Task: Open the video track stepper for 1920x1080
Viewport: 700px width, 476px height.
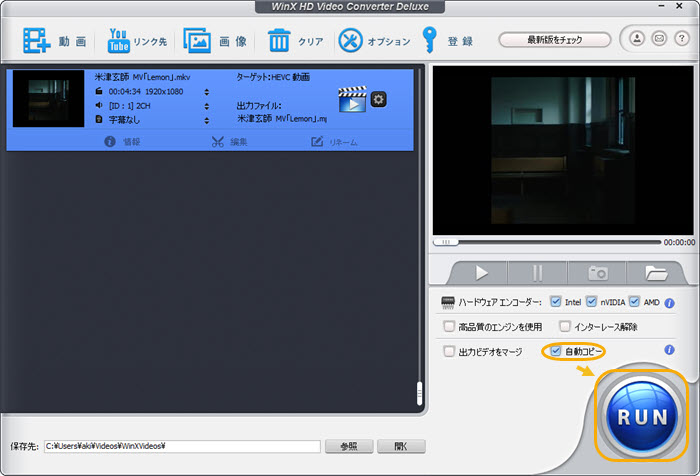Action: point(207,92)
